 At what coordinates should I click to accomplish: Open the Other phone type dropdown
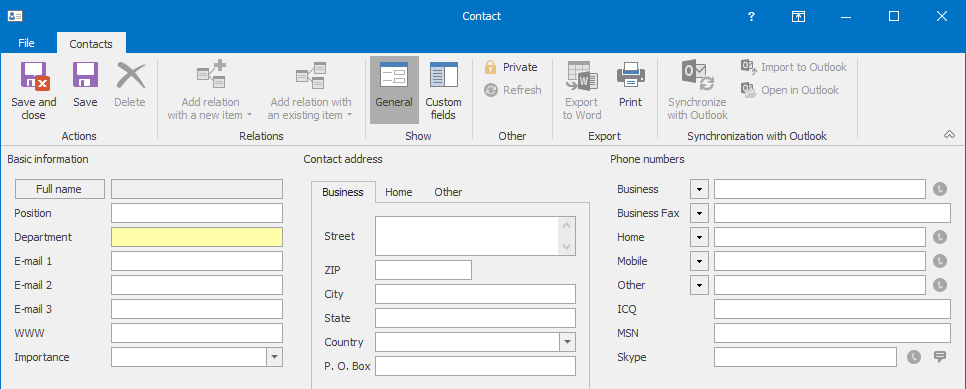(x=699, y=285)
